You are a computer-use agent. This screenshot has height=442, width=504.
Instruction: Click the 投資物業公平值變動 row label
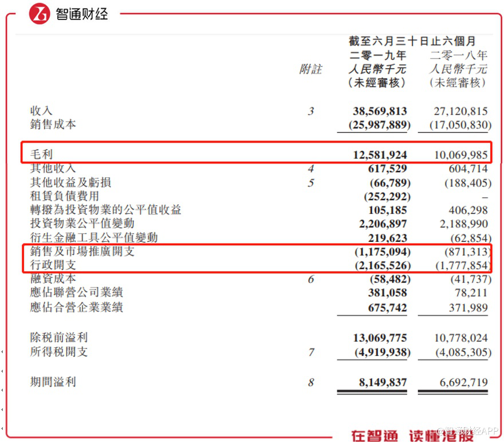click(x=82, y=223)
